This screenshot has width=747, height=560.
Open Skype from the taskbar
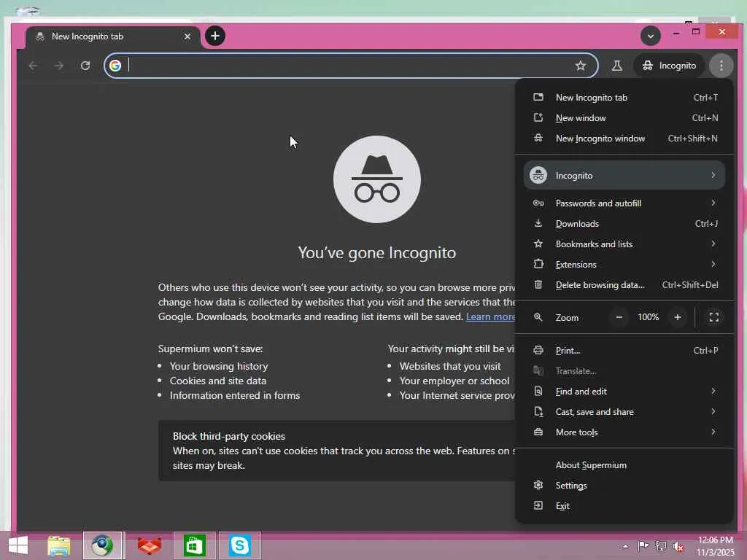239,545
